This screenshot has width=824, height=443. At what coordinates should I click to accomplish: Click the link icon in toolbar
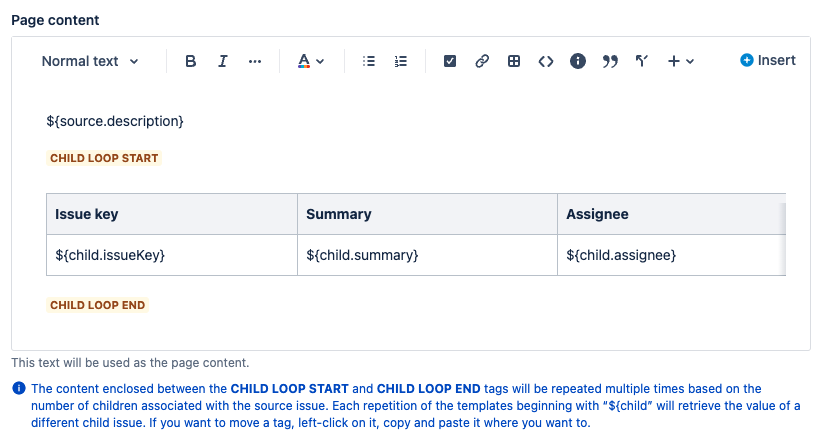[482, 61]
